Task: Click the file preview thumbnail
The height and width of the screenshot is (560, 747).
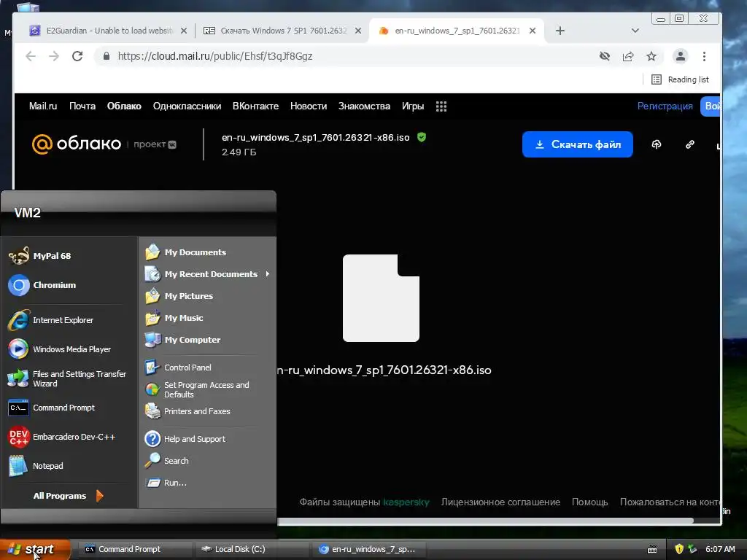Action: click(381, 298)
